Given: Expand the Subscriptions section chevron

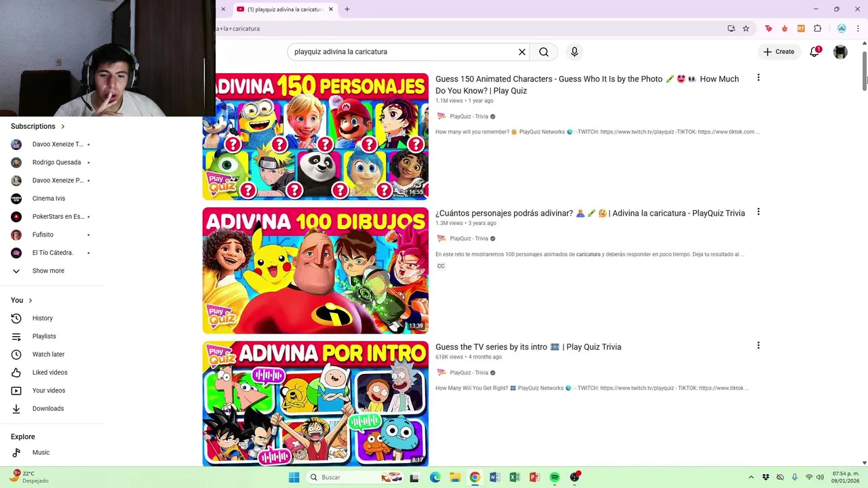Looking at the screenshot, I should click(x=63, y=126).
